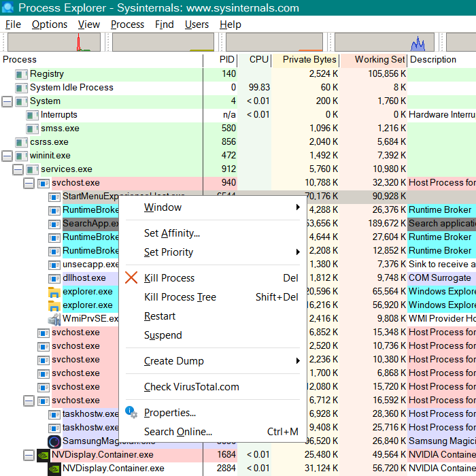Screen dimensions: 476x476
Task: Click the WmiPrvSE.exe tools icon
Action: pos(54,319)
